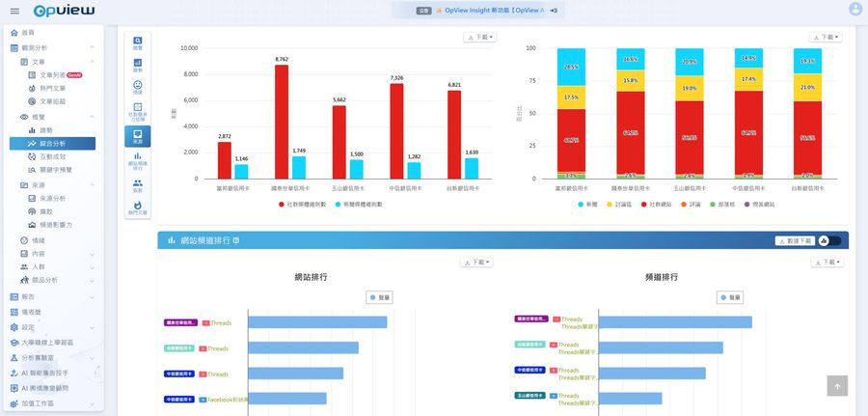Click info icon next to 網站頻道排行 title
Viewport: 868px width, 416px height.
coord(236,240)
